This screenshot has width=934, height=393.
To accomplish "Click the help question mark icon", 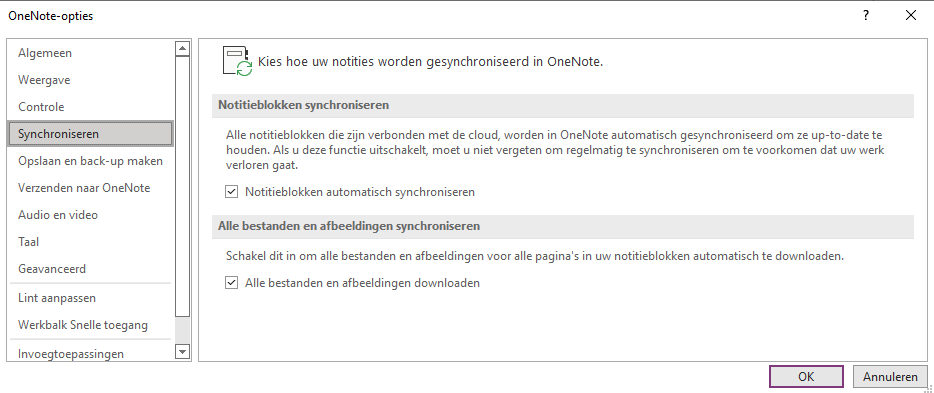I will (866, 16).
